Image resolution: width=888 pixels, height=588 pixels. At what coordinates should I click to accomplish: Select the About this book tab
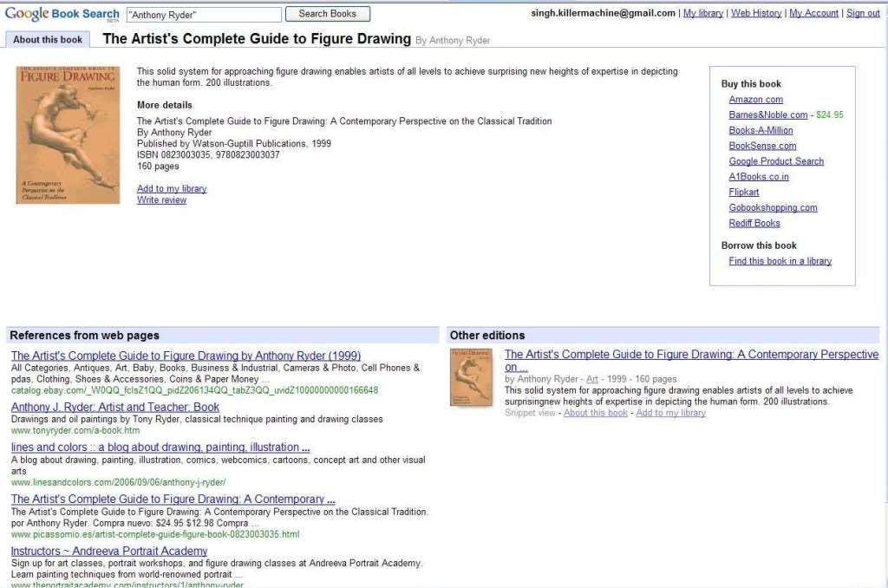pyautogui.click(x=48, y=39)
